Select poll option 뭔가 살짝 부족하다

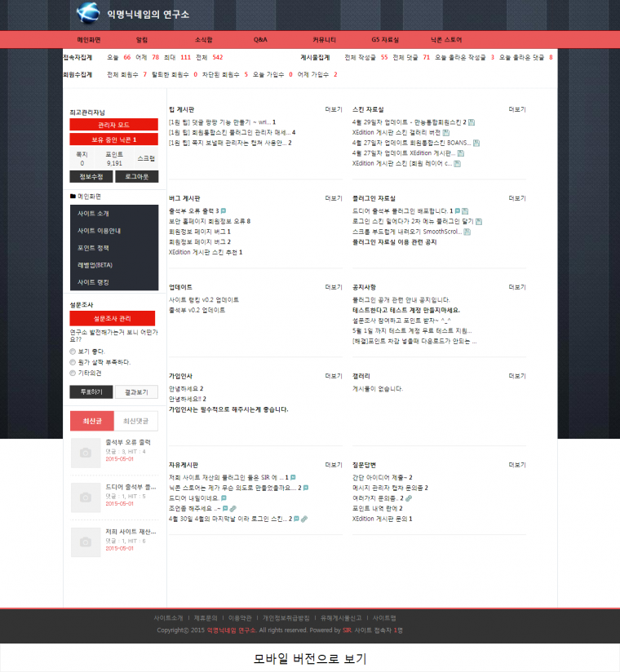[73, 362]
